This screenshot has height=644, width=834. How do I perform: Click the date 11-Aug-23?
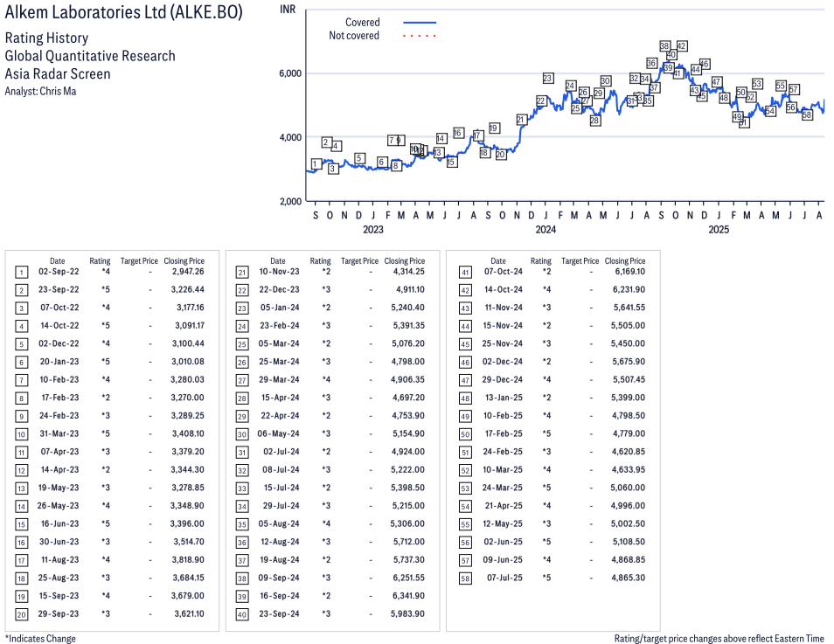[x=59, y=560]
